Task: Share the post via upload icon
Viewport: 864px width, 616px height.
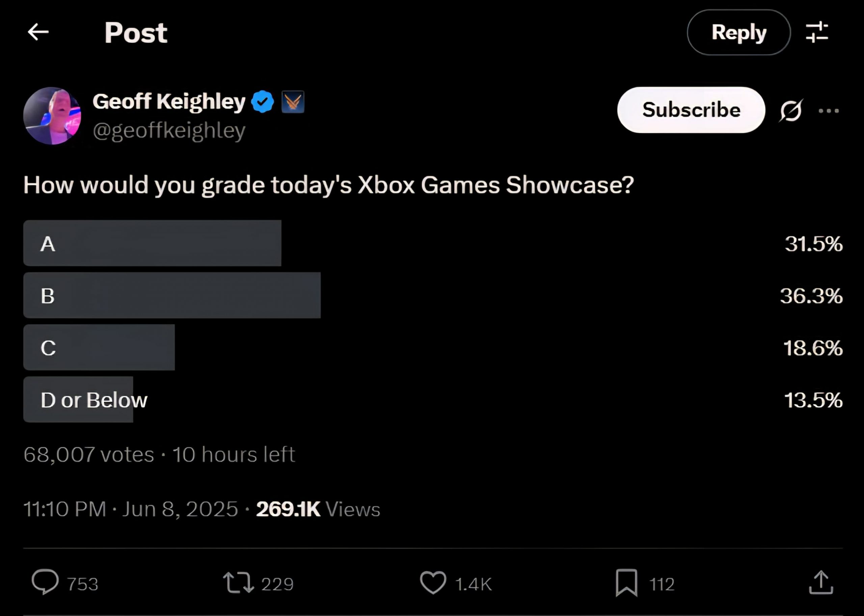Action: (821, 582)
